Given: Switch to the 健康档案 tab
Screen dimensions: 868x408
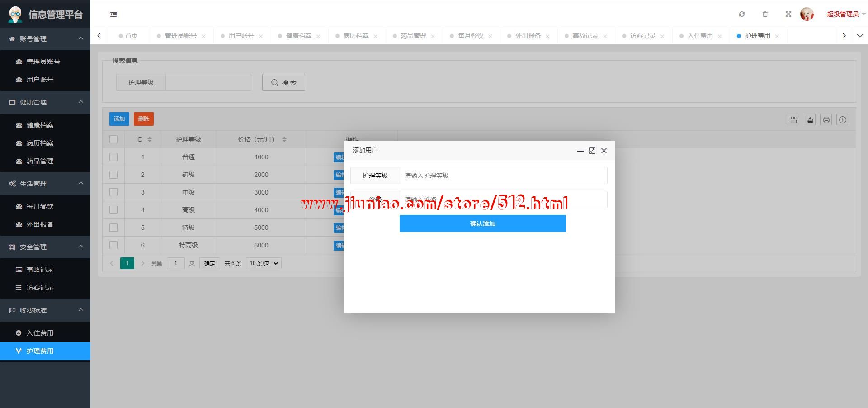Looking at the screenshot, I should (x=298, y=36).
